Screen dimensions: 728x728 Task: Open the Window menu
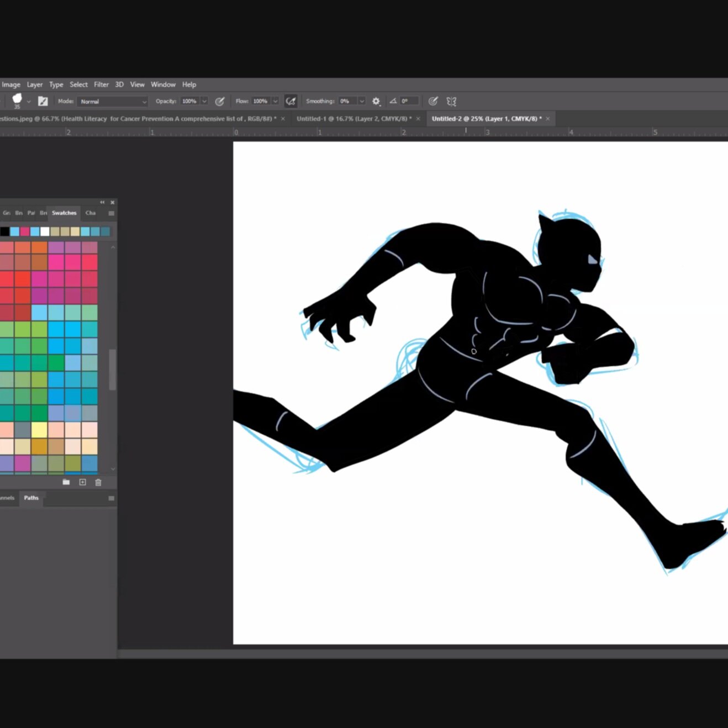pos(163,85)
